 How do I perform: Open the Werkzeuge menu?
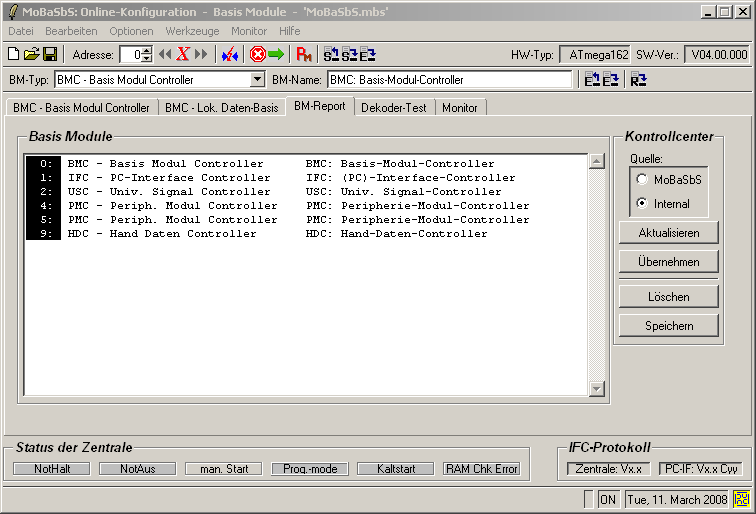(192, 31)
